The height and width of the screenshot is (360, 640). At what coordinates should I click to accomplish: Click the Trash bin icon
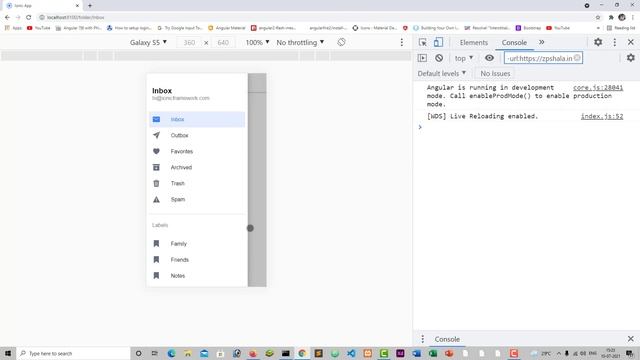click(x=156, y=183)
